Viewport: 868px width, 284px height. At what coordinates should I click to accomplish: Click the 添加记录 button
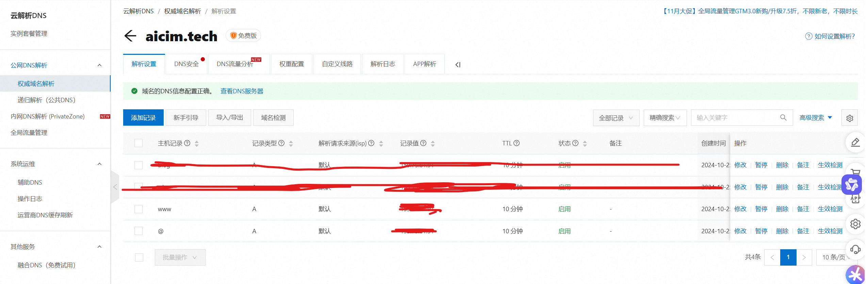143,117
